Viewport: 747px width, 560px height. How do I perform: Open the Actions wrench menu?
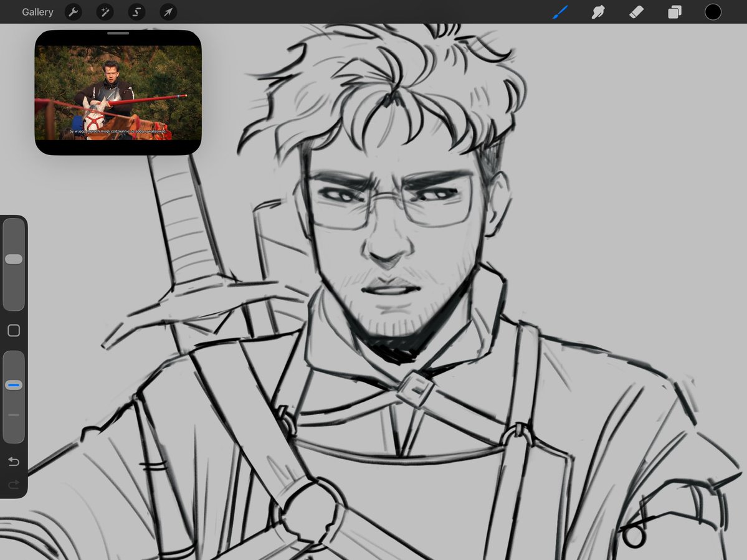[x=74, y=12]
